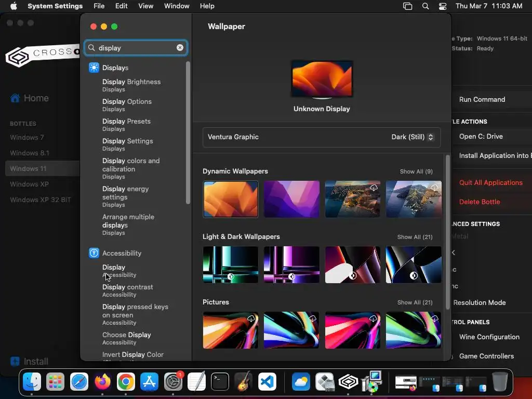The height and width of the screenshot is (399, 532).
Task: Select Windows 8.1 bottle in CrossOver
Action: click(30, 153)
